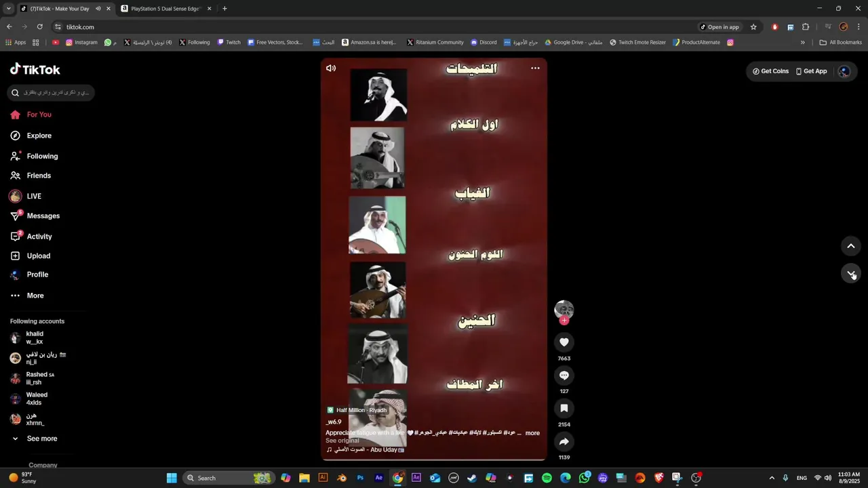Open Spotify from taskbar
Image resolution: width=868 pixels, height=488 pixels.
[x=547, y=478]
